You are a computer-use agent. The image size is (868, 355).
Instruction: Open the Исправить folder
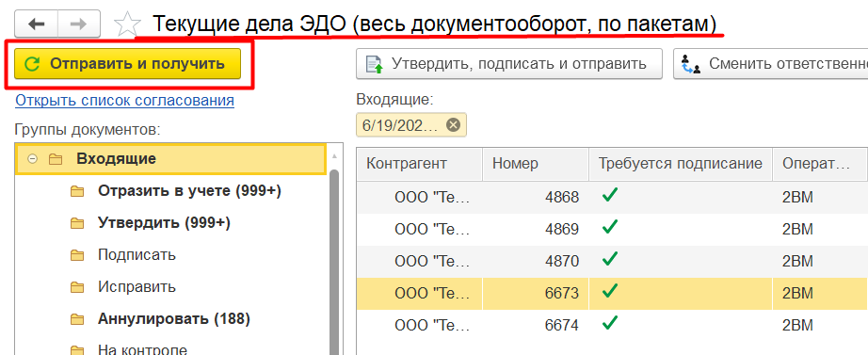click(137, 287)
